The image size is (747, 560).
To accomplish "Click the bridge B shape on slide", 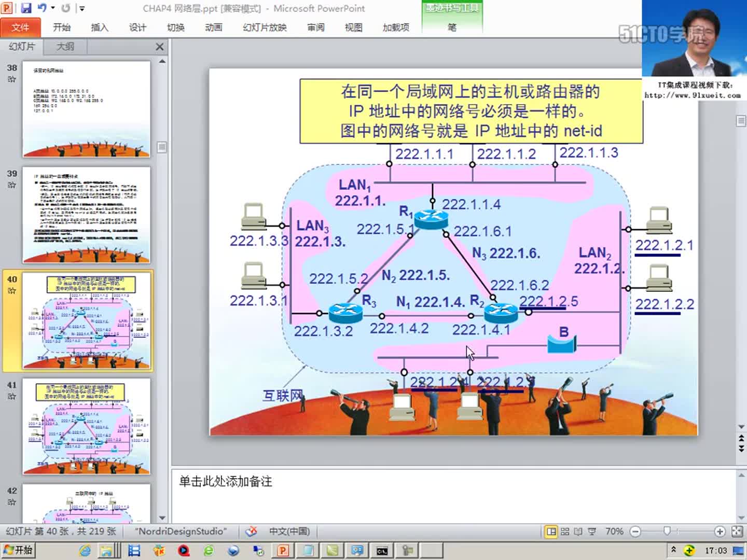I will click(562, 344).
